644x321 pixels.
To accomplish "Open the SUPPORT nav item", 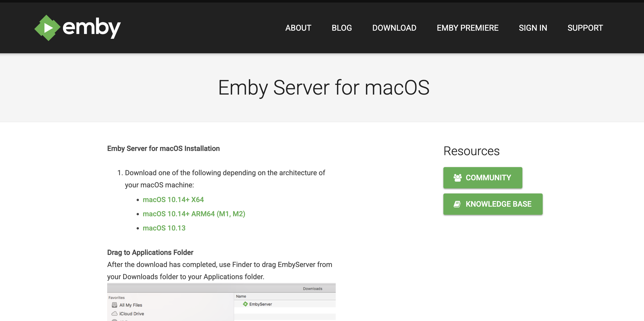I will pyautogui.click(x=585, y=28).
